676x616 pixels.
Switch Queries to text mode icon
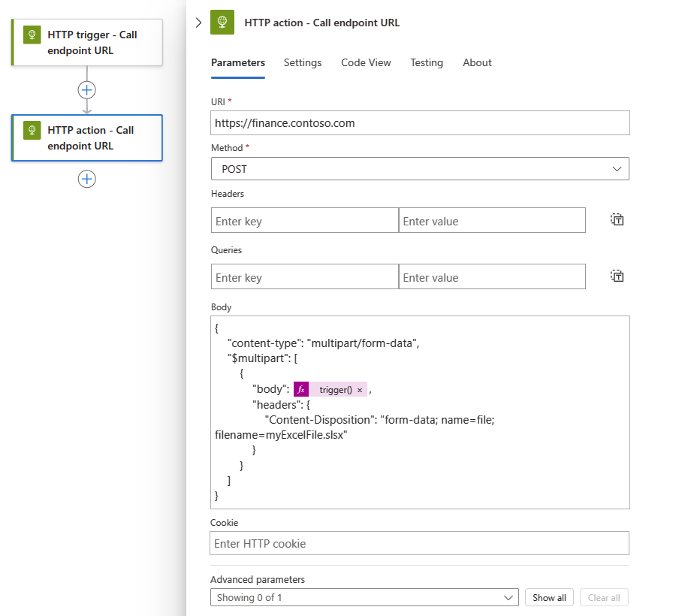617,276
